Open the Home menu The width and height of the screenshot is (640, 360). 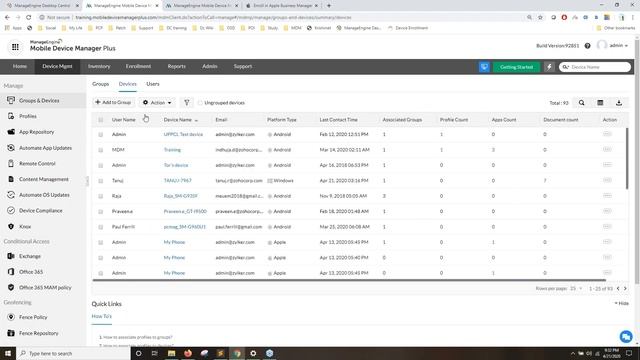tap(20, 66)
